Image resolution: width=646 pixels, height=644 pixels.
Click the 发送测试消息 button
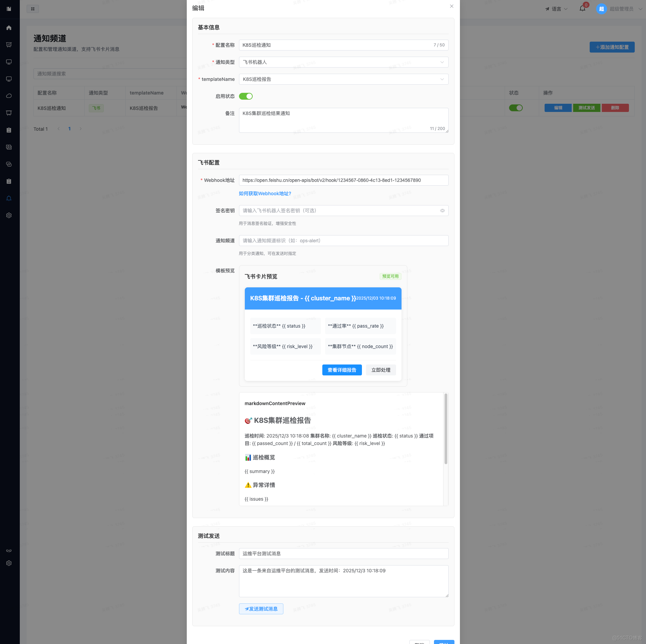261,609
